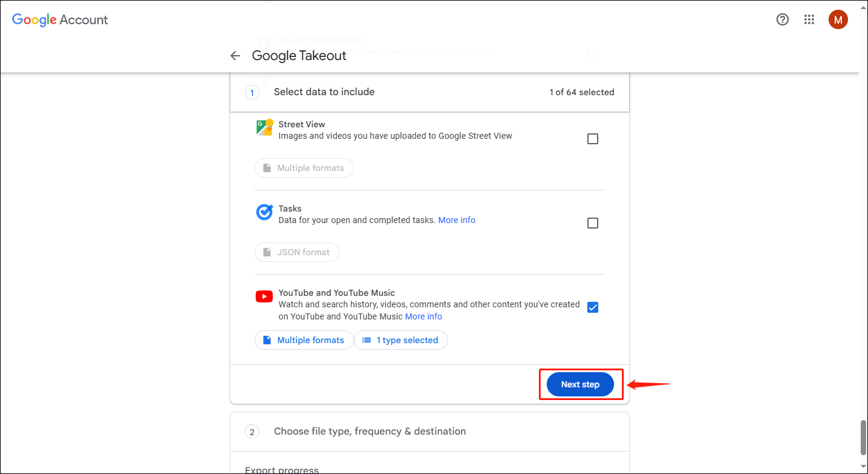868x474 pixels.
Task: Open More info link for Tasks
Action: tap(456, 220)
